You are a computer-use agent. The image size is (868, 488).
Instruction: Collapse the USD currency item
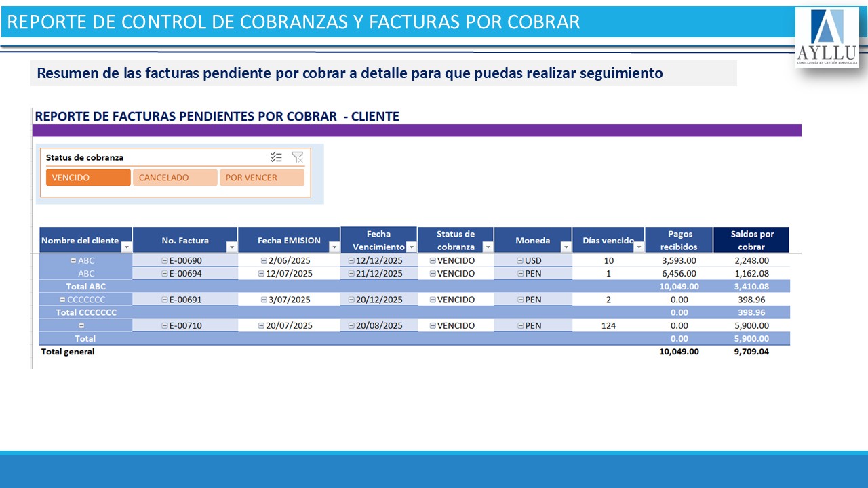coord(520,260)
